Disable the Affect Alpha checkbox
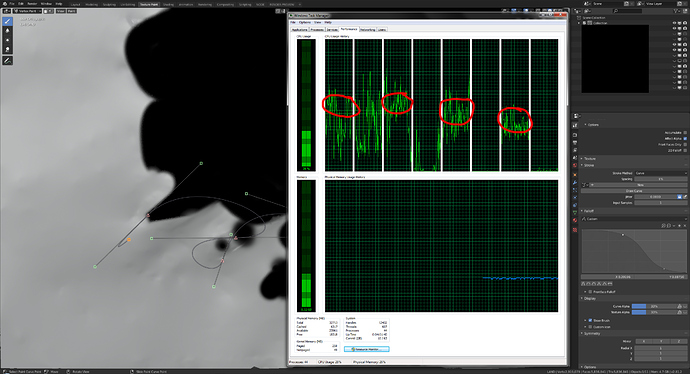Screen dimensions: 690x374 pyautogui.click(x=685, y=139)
